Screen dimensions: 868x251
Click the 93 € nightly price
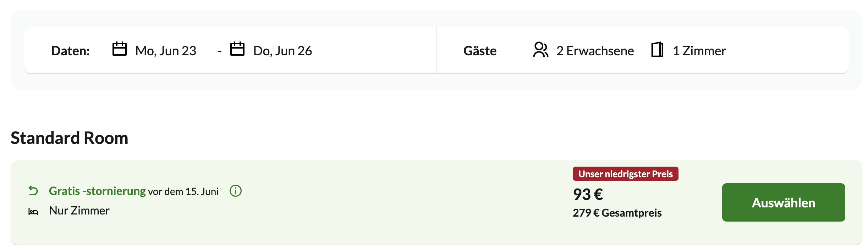[x=588, y=194]
